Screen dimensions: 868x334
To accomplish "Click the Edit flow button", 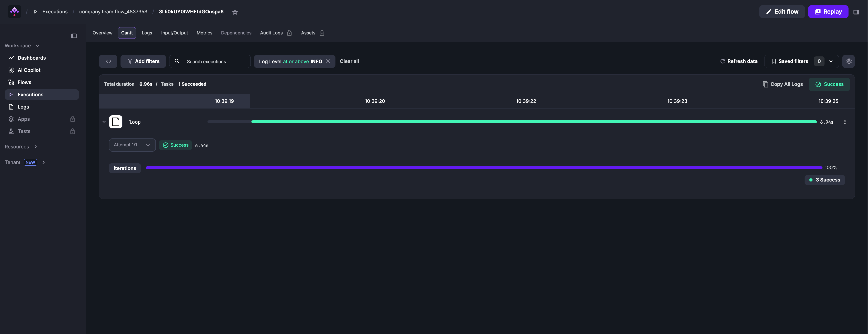I will click(782, 12).
